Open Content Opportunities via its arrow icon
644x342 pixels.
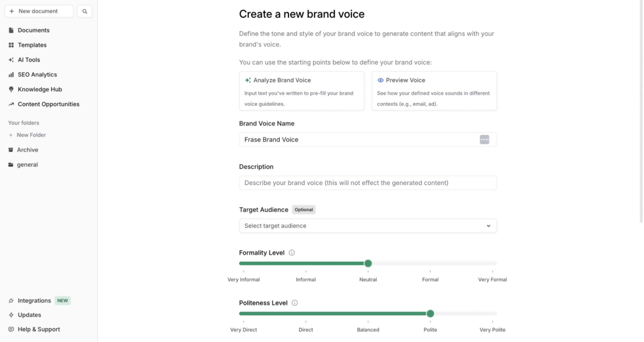11,104
